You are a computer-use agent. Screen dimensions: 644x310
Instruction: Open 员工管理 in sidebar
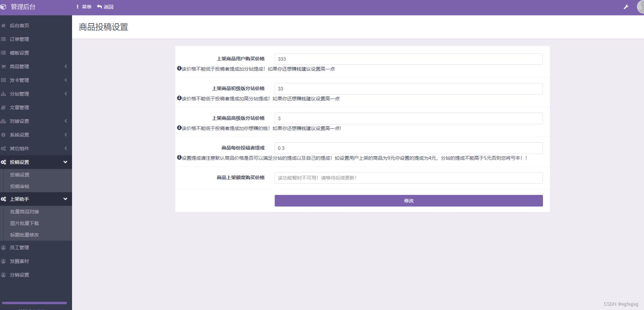click(x=19, y=247)
